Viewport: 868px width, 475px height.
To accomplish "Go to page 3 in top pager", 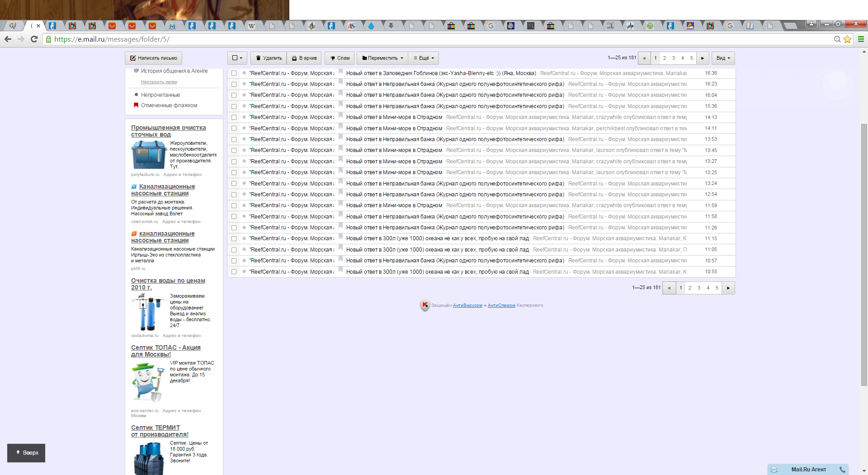I will click(x=674, y=58).
